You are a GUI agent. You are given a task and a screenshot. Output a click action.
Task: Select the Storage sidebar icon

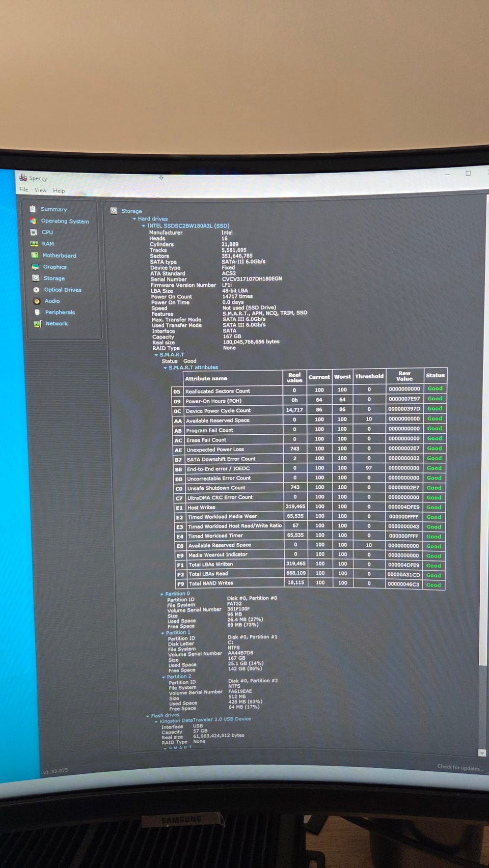coord(36,278)
